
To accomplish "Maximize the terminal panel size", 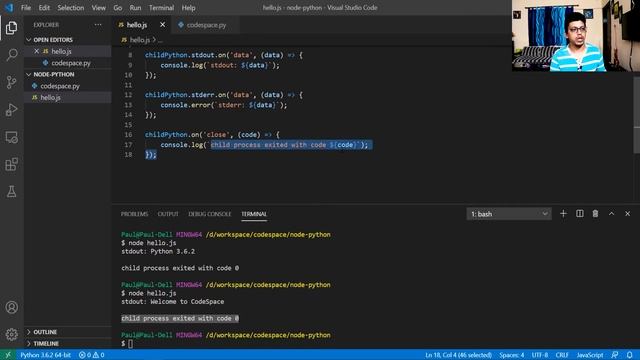I will [611, 213].
